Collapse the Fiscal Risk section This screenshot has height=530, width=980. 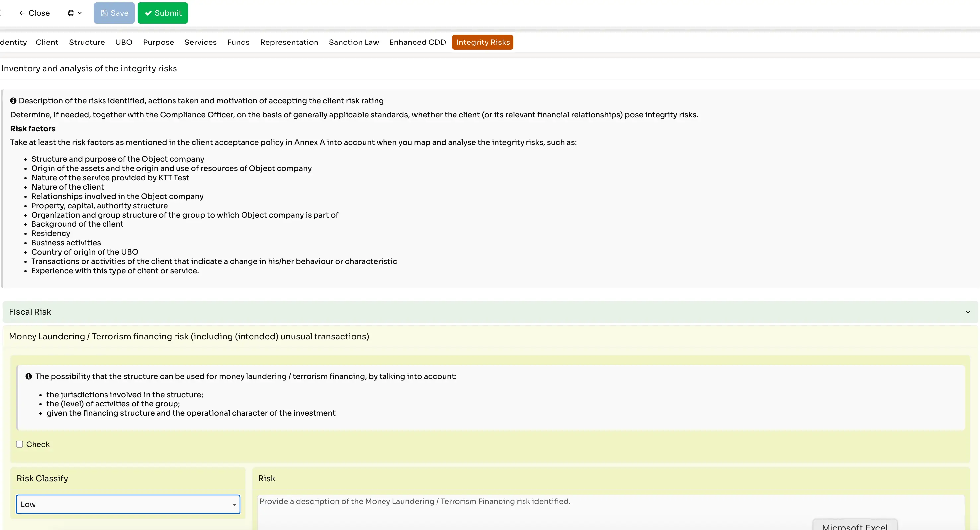pos(968,311)
